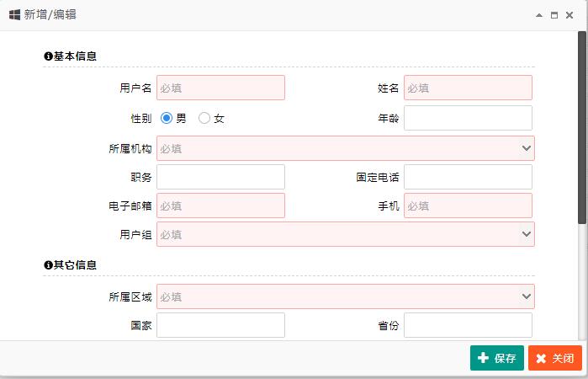588x379 pixels.
Task: Click the orange 关闭 button
Action: coord(555,358)
